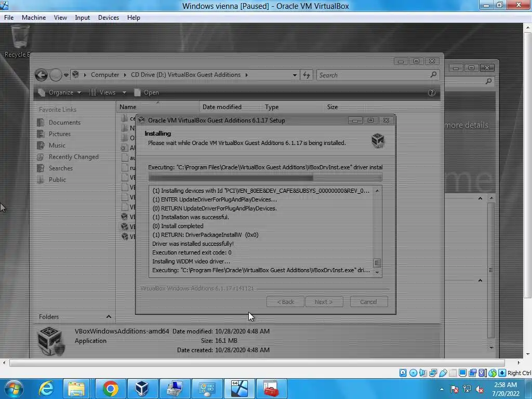The image size is (532, 399).
Task: Open Google Chrome from the taskbar
Action: pyautogui.click(x=110, y=389)
